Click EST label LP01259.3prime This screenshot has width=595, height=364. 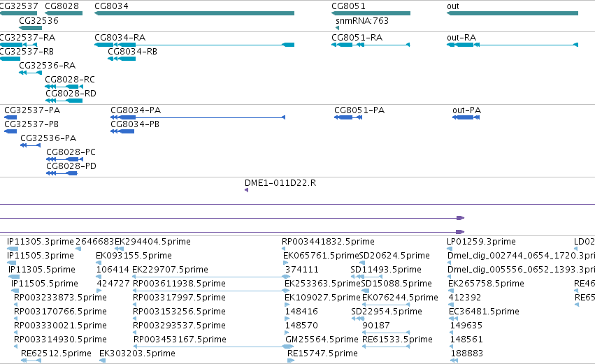(481, 242)
